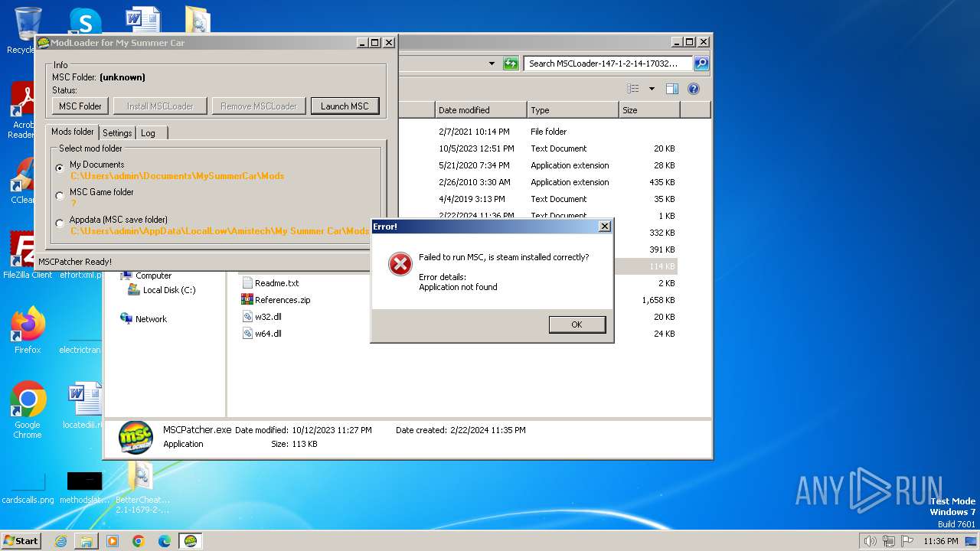Select the w32.dll file

tap(268, 317)
